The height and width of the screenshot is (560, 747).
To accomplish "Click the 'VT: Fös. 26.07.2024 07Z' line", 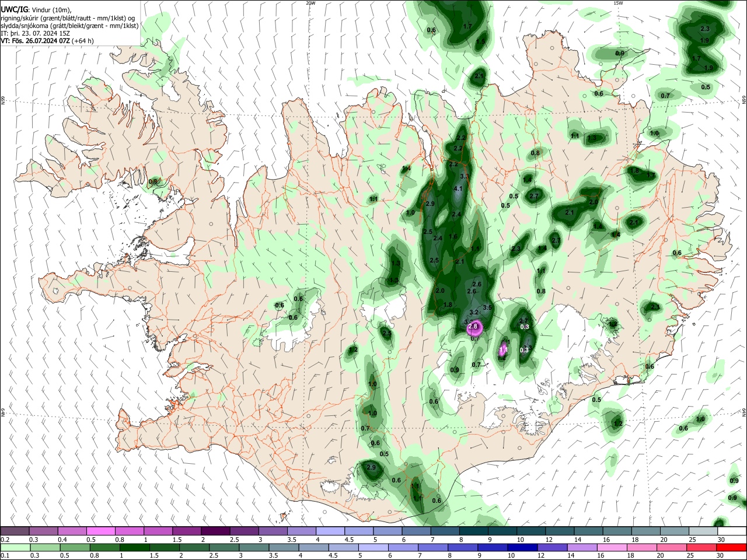I will tap(36, 41).
